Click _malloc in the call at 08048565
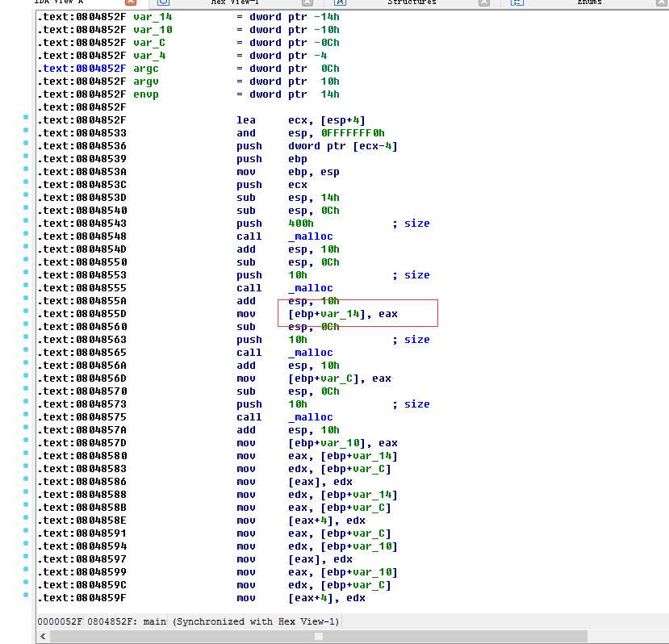 311,353
